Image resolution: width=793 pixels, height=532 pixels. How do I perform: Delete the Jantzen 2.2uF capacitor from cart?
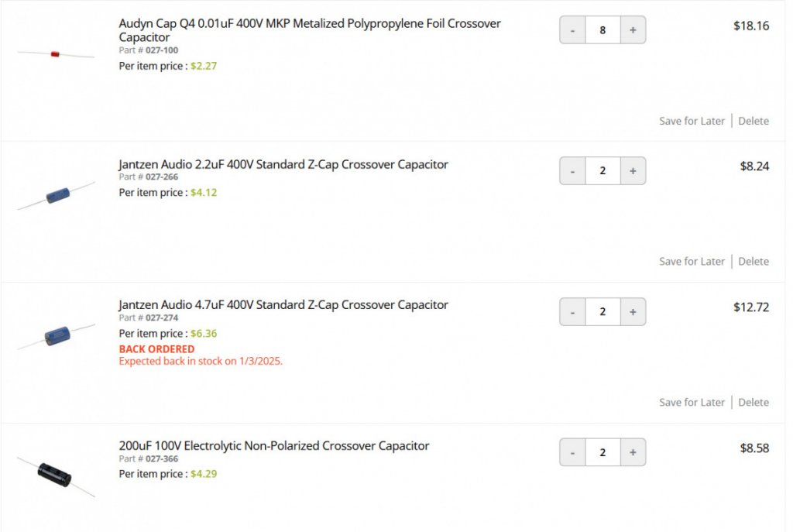click(x=753, y=262)
